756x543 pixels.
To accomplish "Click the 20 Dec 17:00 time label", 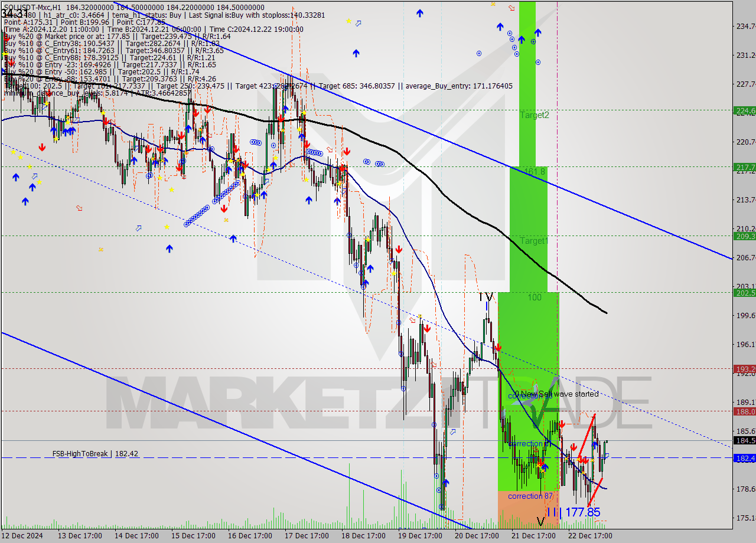I will [477, 536].
